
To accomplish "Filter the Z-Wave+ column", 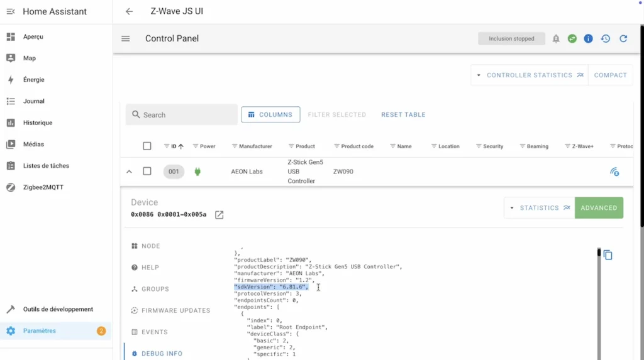I will (568, 146).
